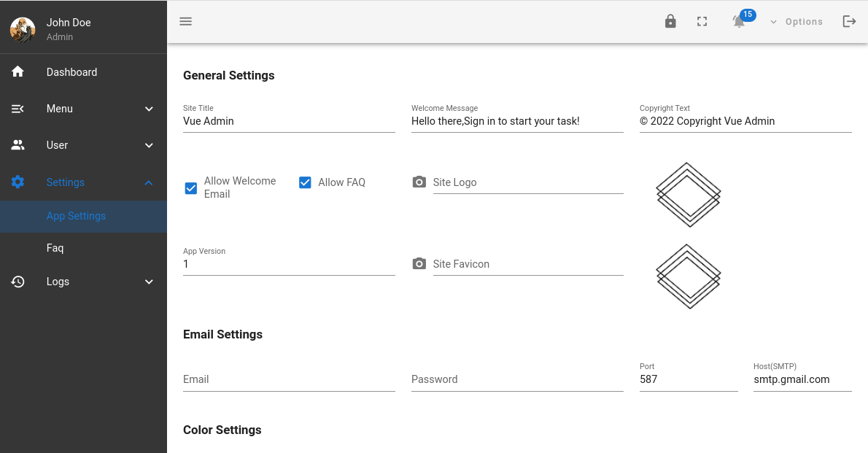Click the logout icon

(x=849, y=22)
